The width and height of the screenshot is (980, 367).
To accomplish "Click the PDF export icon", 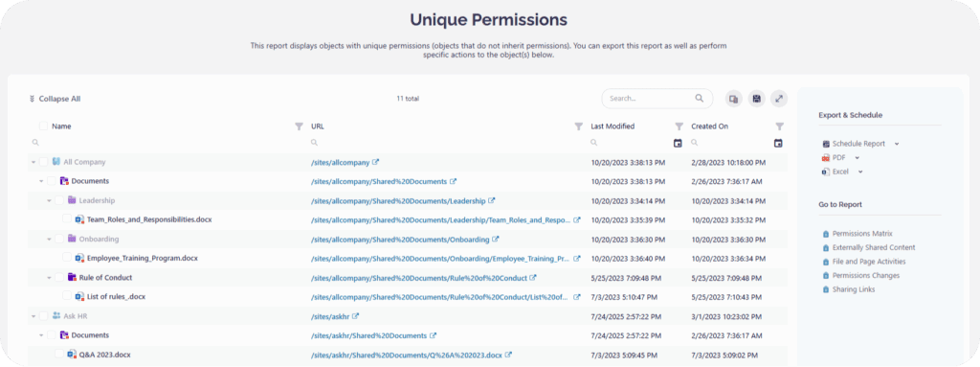I will [826, 158].
